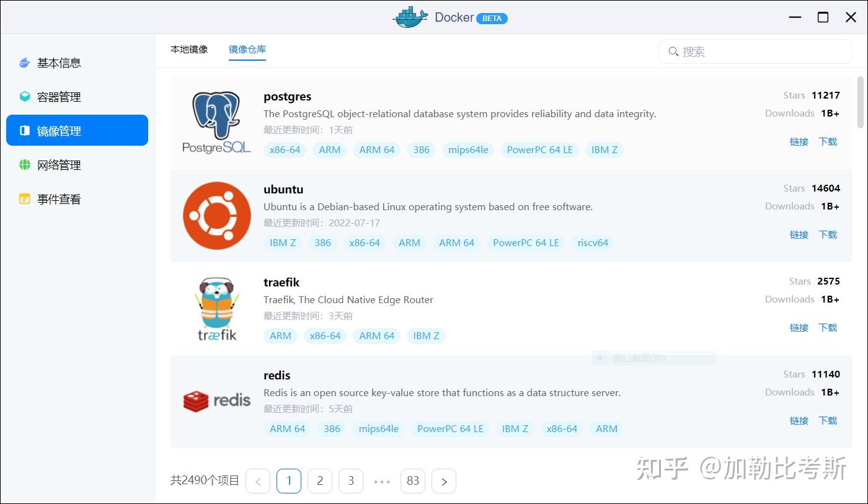Click the mips64le tag under redis
The height and width of the screenshot is (504, 868).
coord(378,428)
